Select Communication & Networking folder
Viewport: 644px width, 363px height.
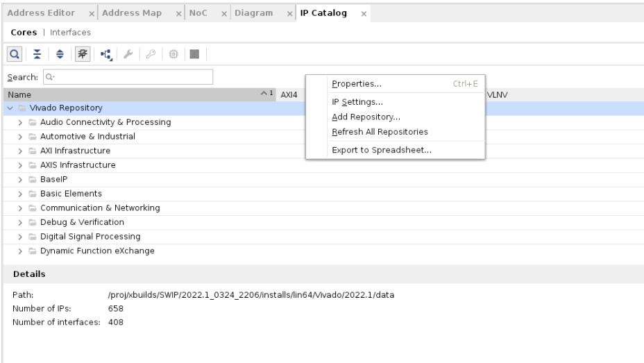[100, 208]
